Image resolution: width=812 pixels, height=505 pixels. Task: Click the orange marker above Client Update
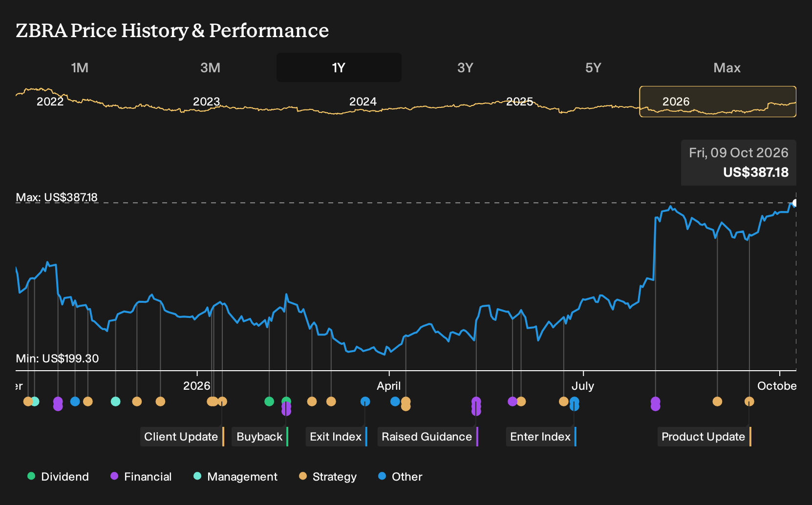coord(222,401)
